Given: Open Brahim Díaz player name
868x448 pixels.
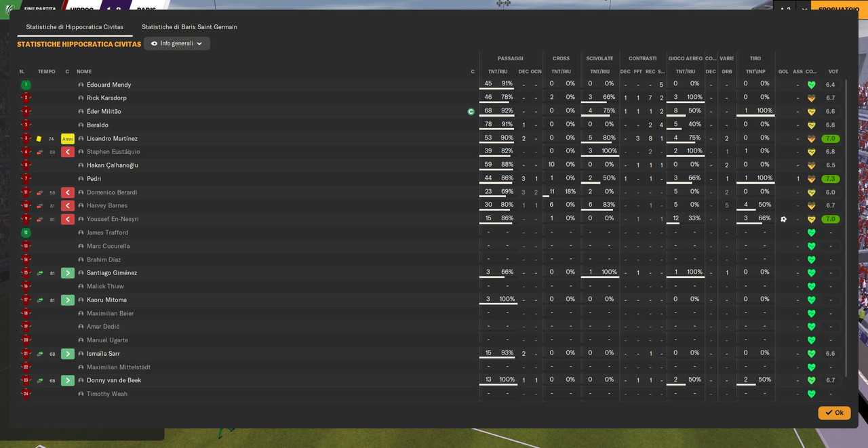Looking at the screenshot, I should point(104,260).
